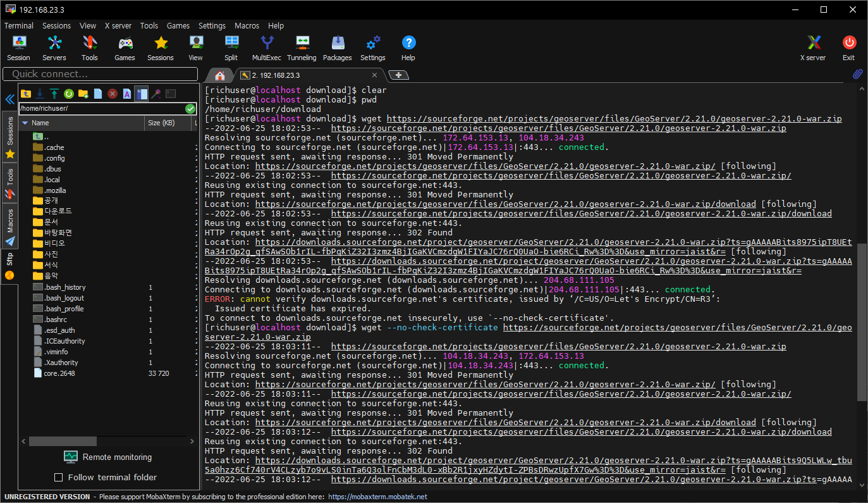
Task: Open the Tools toolbar icon
Action: click(x=90, y=48)
